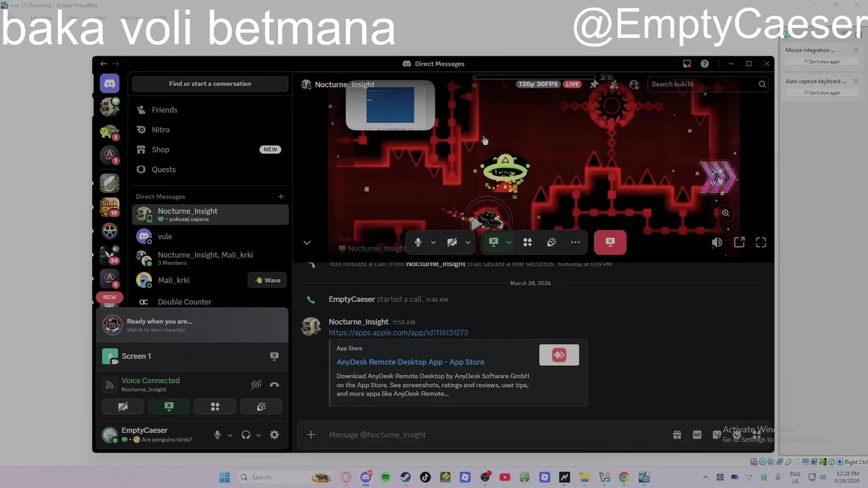Click the zoom magnifier on stream
The width and height of the screenshot is (868, 488).
(726, 213)
